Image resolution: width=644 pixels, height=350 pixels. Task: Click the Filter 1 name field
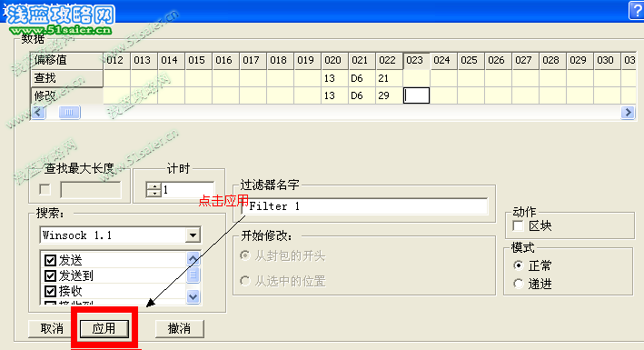coord(365,206)
